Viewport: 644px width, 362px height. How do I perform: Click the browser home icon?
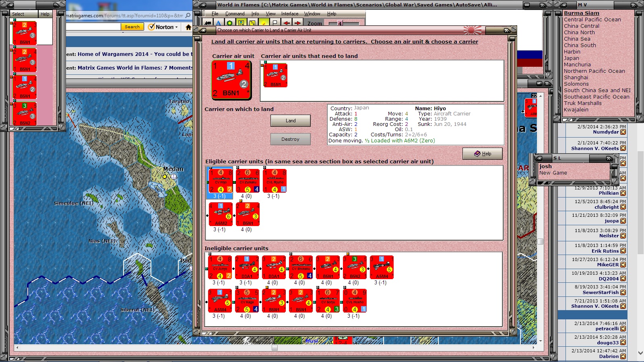coord(188,27)
